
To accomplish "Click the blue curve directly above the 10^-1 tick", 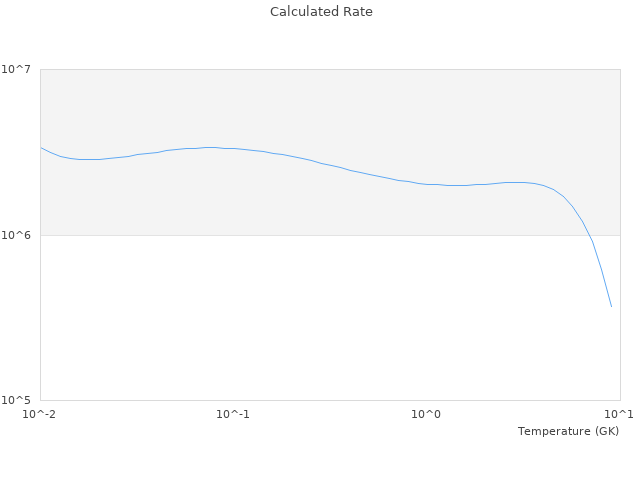I will pyautogui.click(x=233, y=149).
